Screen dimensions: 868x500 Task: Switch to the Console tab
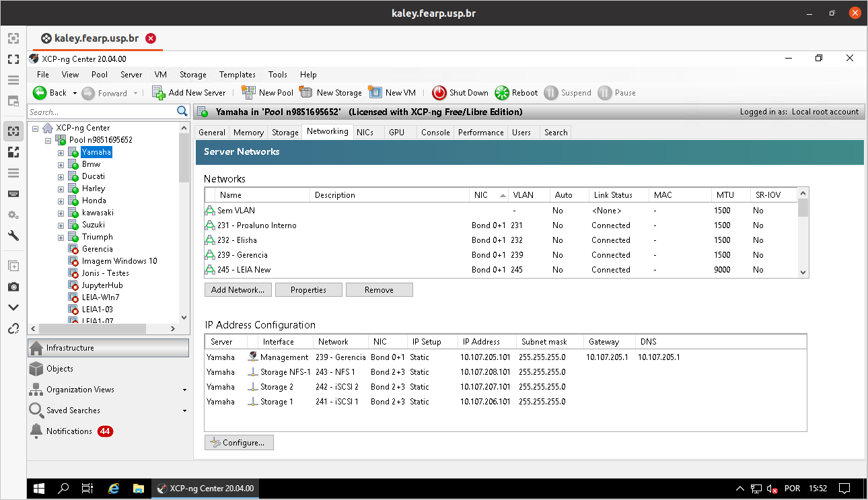435,133
